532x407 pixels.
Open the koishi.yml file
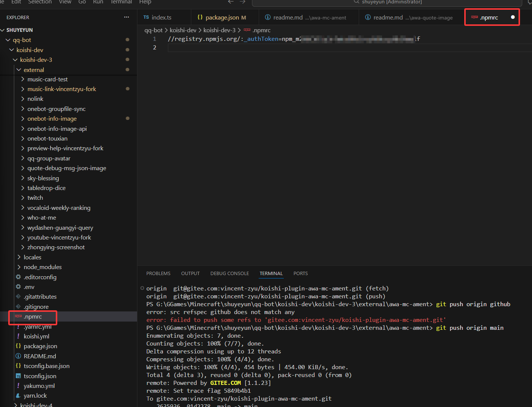pyautogui.click(x=36, y=336)
